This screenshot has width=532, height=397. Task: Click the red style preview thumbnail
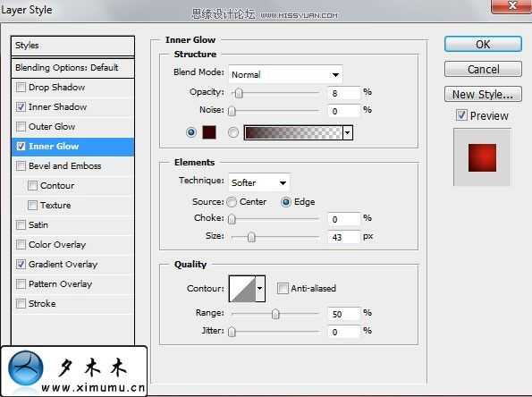pos(482,157)
